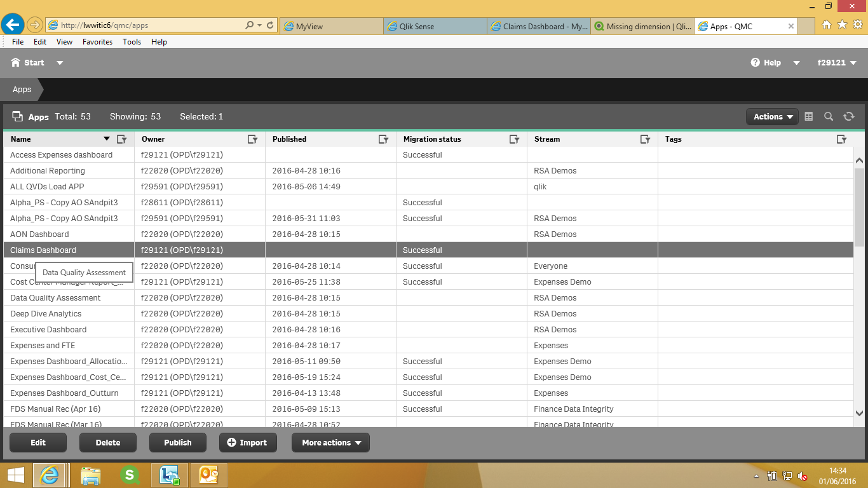
Task: Refresh the Apps table list
Action: 848,116
